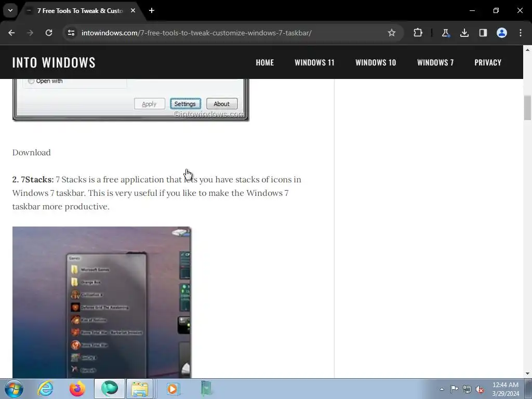Screen dimensions: 532x399
Task: Minimize the browser window
Action: tap(472, 10)
